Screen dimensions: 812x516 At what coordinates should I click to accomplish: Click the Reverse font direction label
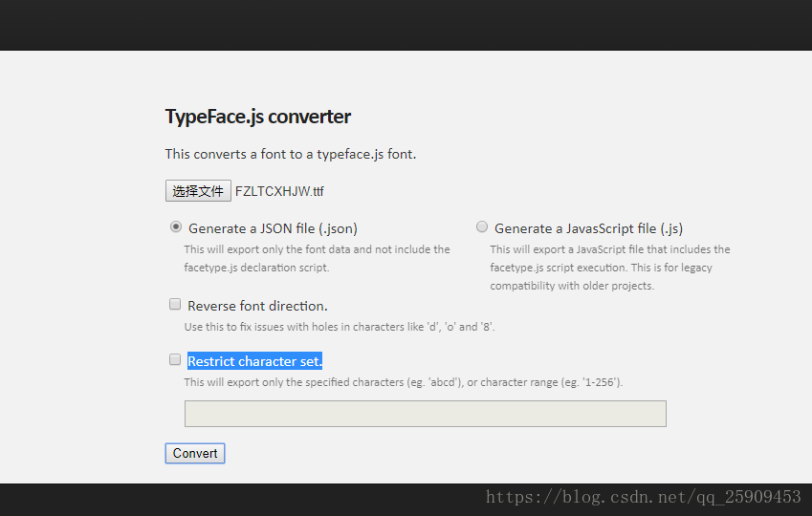pyautogui.click(x=257, y=306)
